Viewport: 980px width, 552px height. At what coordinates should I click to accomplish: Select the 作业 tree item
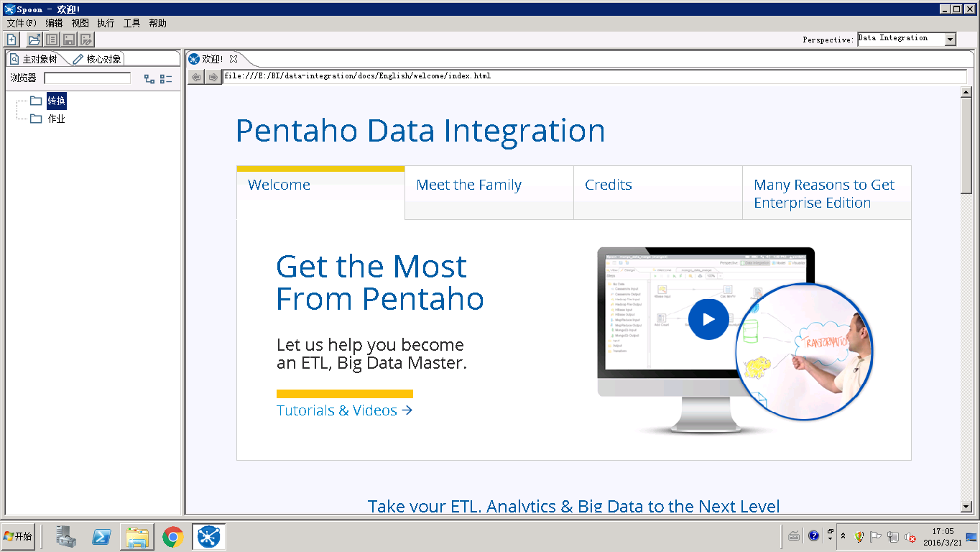point(56,119)
